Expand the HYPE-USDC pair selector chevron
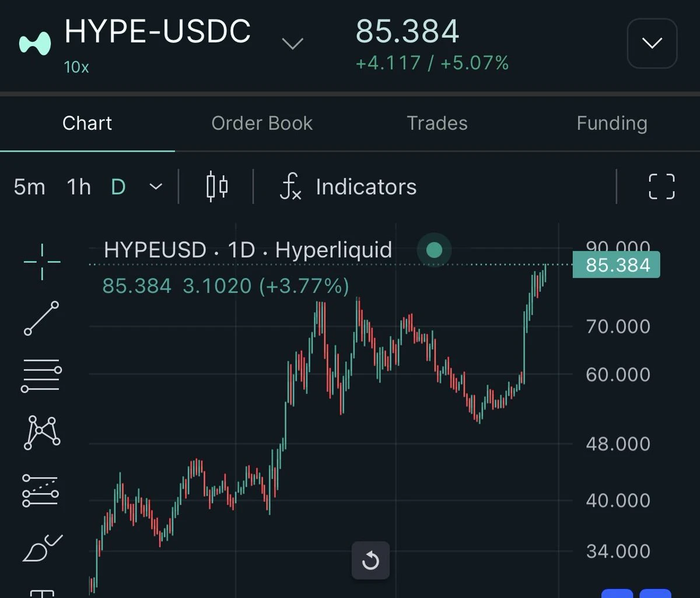The width and height of the screenshot is (700, 598). click(292, 44)
